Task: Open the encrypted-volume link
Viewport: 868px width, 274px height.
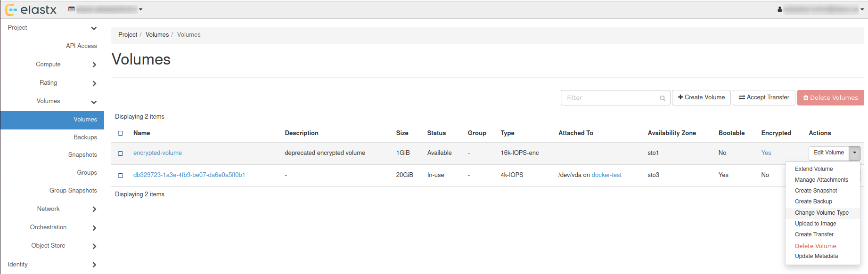Action: (x=157, y=153)
